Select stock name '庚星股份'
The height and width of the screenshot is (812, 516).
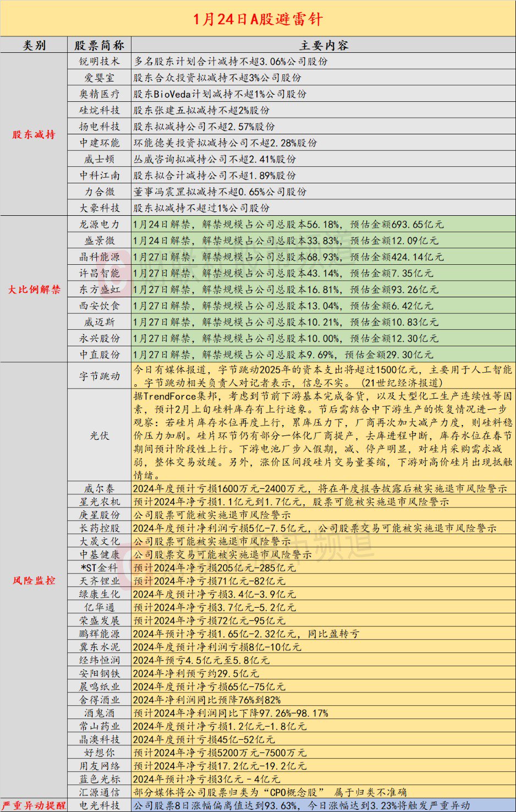pyautogui.click(x=100, y=515)
